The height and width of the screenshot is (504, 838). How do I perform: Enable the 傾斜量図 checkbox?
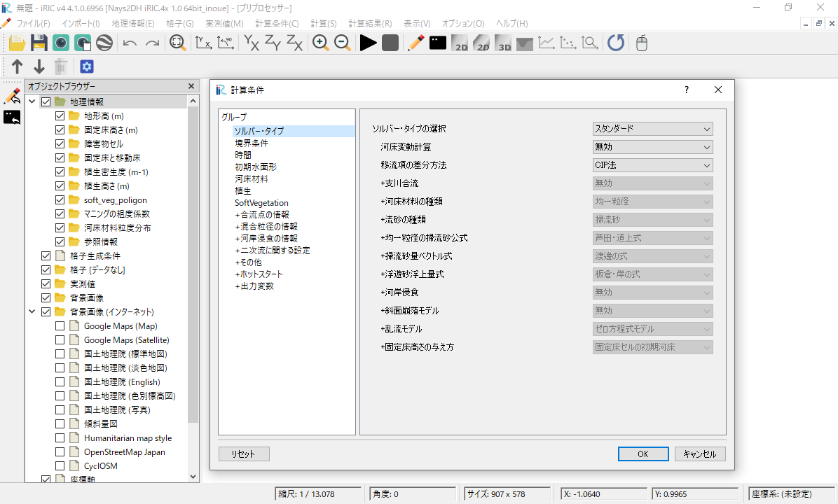(60, 424)
